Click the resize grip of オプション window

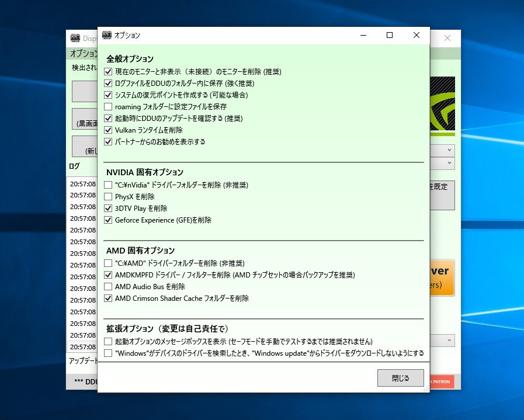[426, 389]
